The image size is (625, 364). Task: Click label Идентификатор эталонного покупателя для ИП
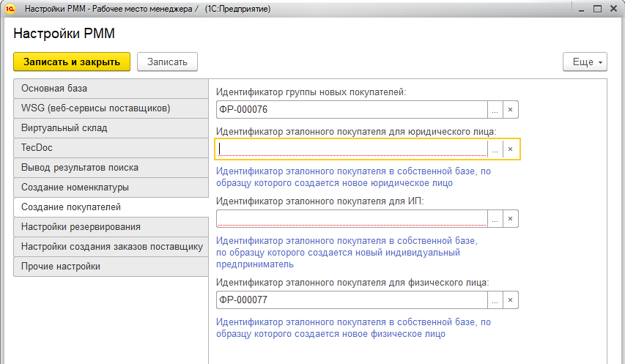pos(319,201)
